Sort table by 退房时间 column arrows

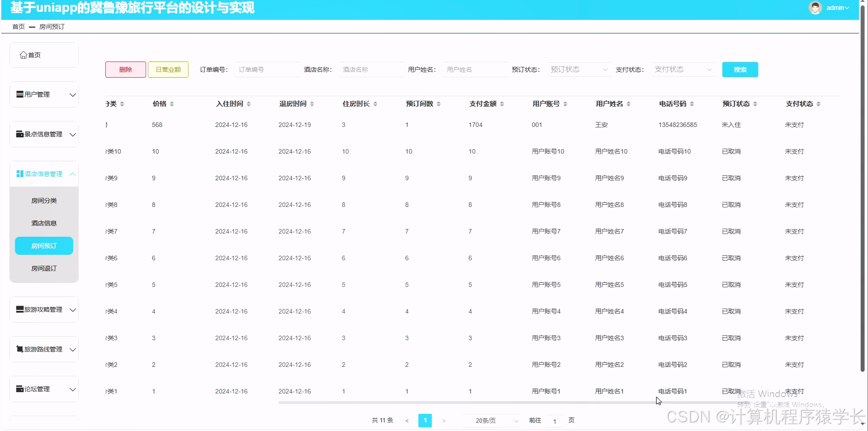click(x=312, y=104)
